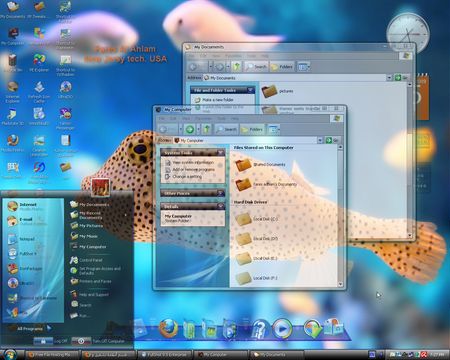450x360 pixels.
Task: Open Mozilla Firefox desktop icon
Action: tap(12, 143)
